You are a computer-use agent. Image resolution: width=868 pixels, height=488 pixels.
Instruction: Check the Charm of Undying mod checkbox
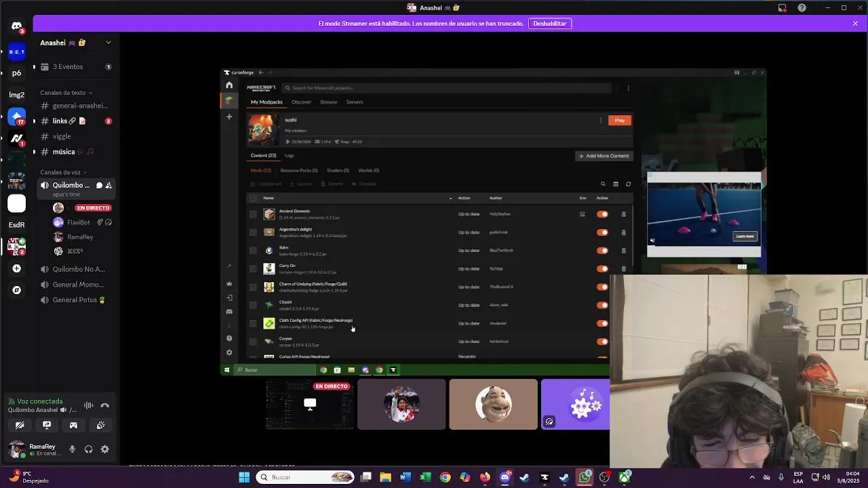tap(253, 287)
